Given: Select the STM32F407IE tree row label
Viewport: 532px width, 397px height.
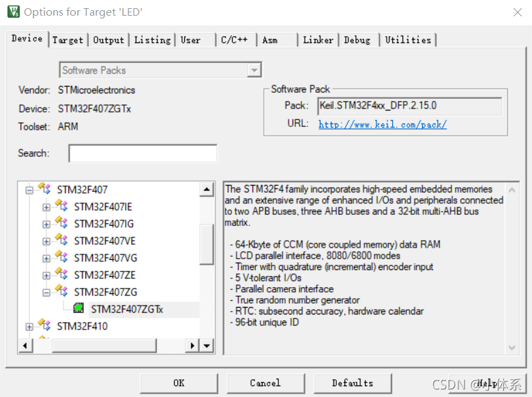Looking at the screenshot, I should click(x=103, y=207).
